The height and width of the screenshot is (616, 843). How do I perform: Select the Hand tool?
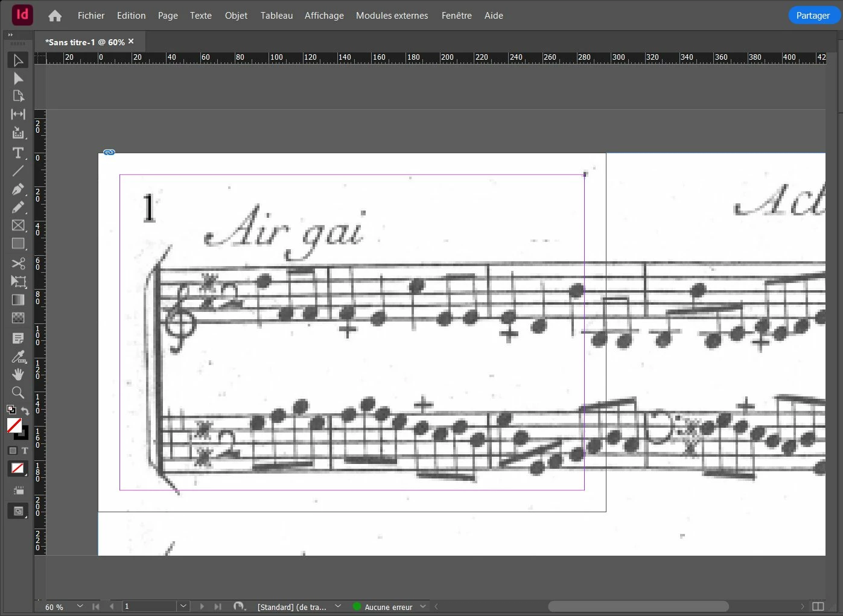[18, 374]
